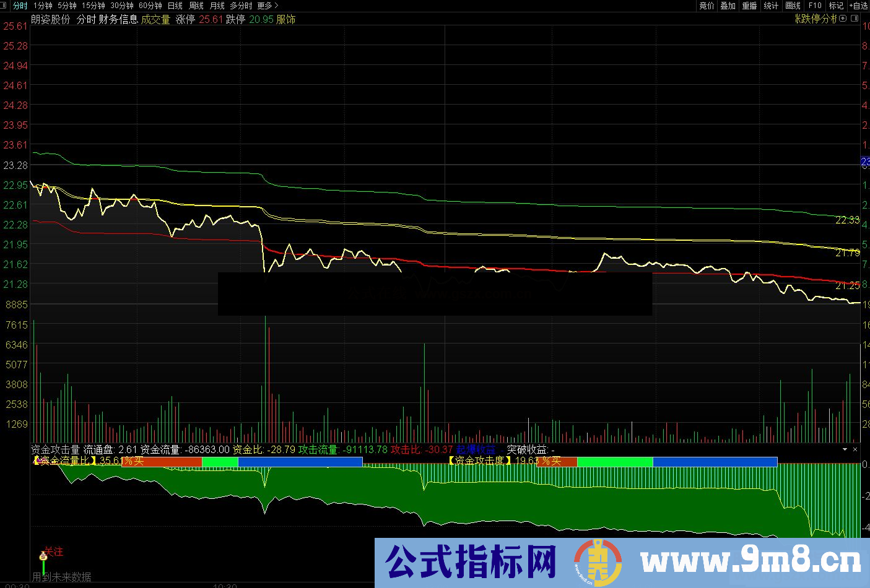Click the 标记 mark button
The width and height of the screenshot is (870, 588).
pos(836,6)
